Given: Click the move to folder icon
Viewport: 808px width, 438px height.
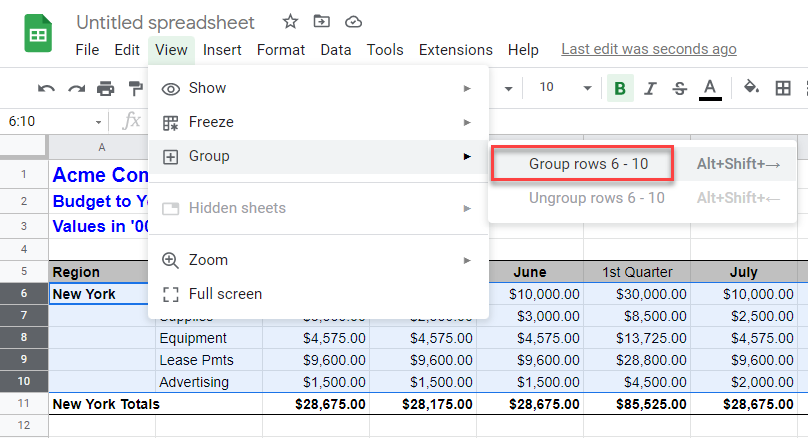Looking at the screenshot, I should point(321,21).
